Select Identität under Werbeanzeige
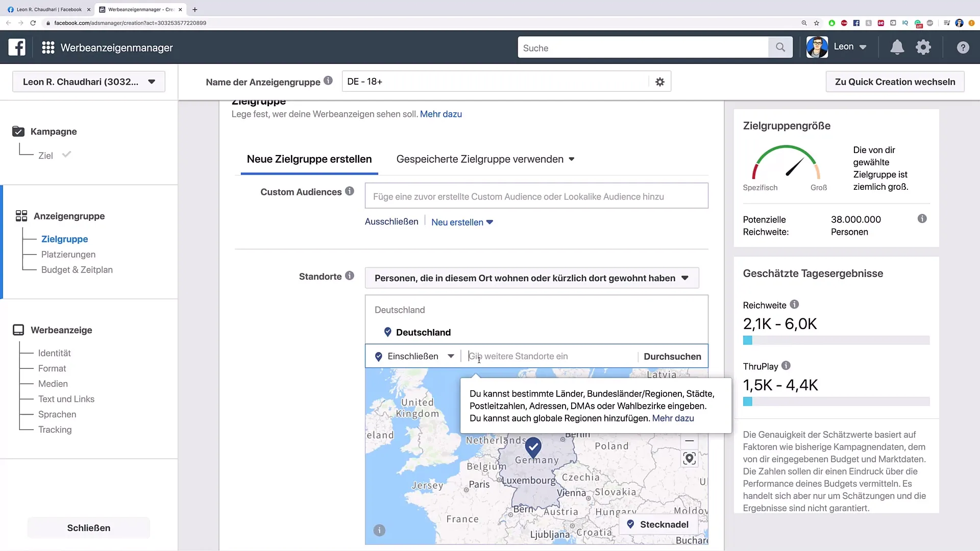This screenshot has height=551, width=980. (x=54, y=353)
